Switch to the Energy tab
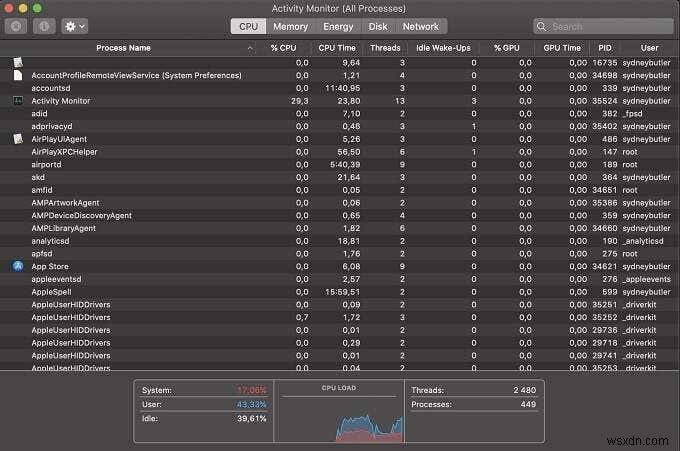Image resolution: width=680 pixels, height=451 pixels. (x=338, y=26)
